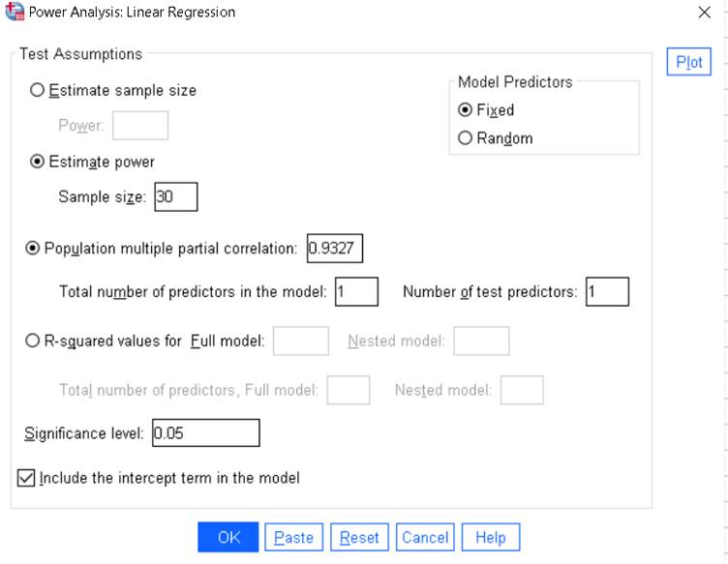Image resolution: width=728 pixels, height=564 pixels.
Task: Choose Random model predictors
Action: coord(465,138)
